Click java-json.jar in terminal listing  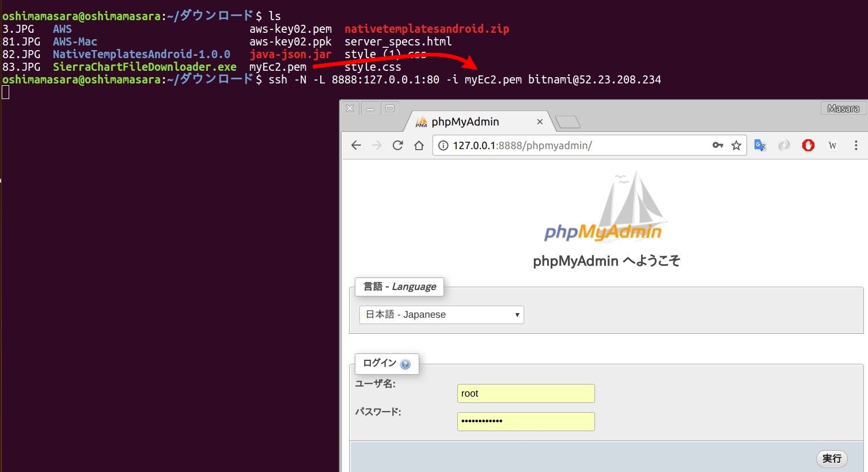[x=290, y=54]
